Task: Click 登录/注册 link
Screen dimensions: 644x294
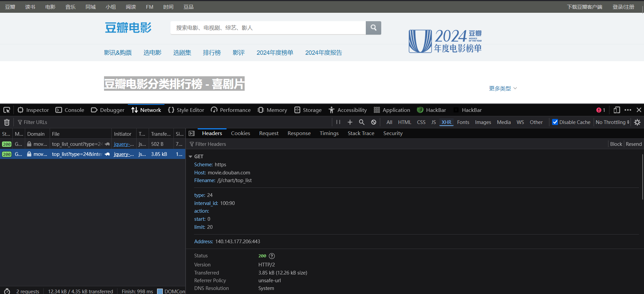Action: tap(623, 7)
